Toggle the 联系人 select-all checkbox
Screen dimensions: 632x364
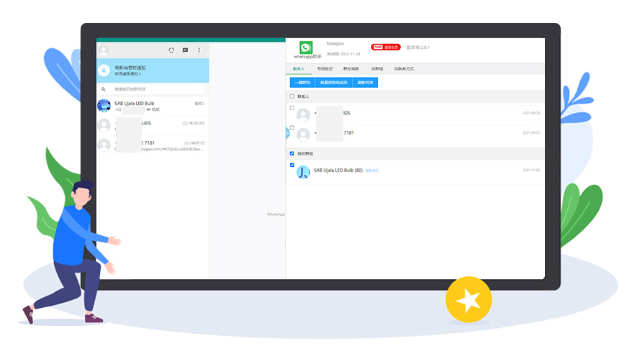(292, 96)
